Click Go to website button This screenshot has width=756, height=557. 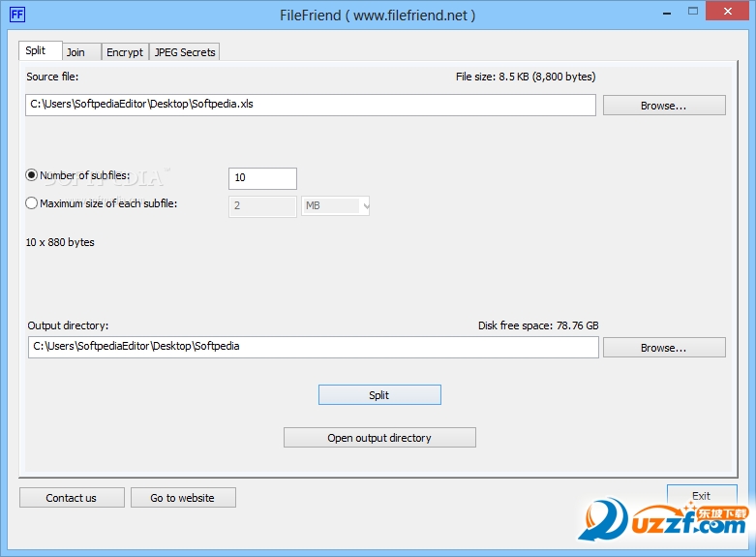[183, 498]
